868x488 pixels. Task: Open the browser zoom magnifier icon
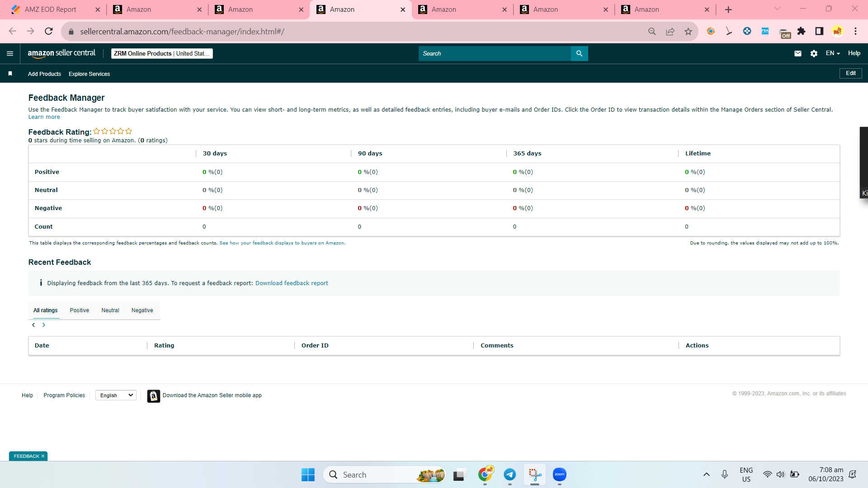click(652, 31)
